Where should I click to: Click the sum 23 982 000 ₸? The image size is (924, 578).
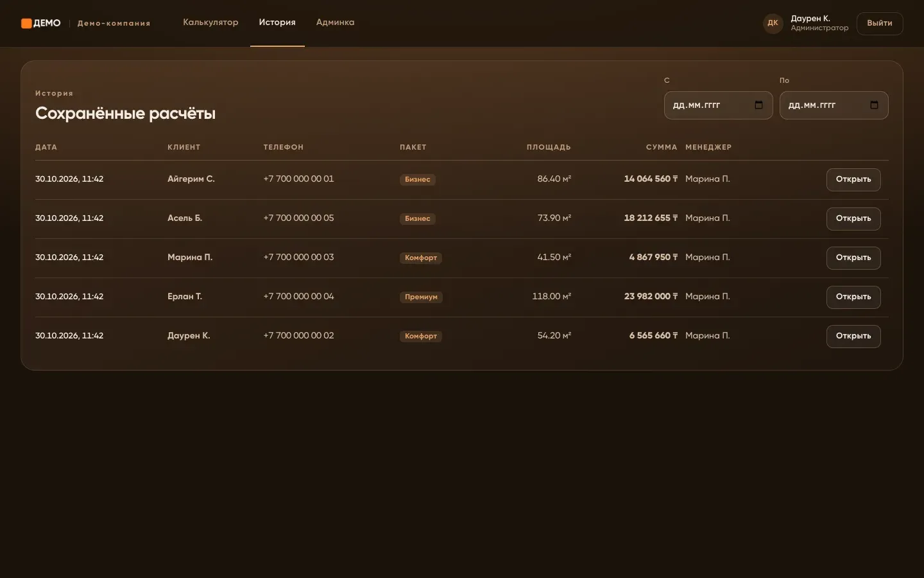pos(651,297)
